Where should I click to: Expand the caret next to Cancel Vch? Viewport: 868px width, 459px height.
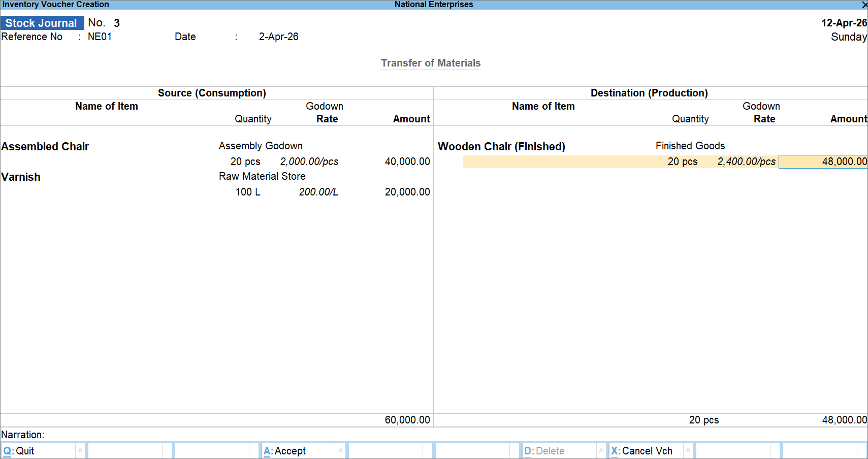(x=688, y=451)
